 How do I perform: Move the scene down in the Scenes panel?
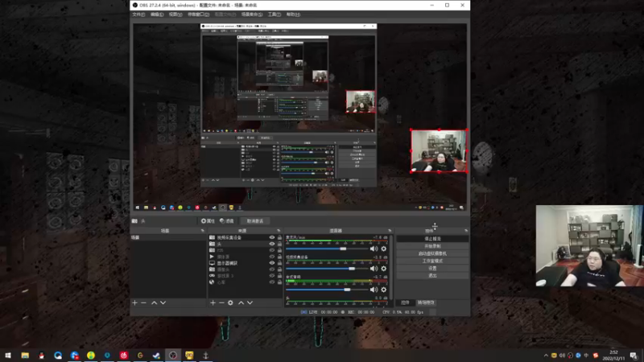(x=163, y=303)
